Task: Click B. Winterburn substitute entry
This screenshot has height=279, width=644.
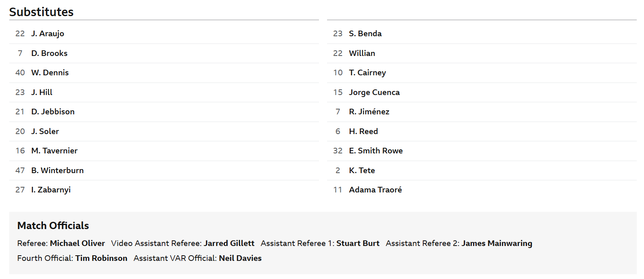Action: click(x=58, y=170)
